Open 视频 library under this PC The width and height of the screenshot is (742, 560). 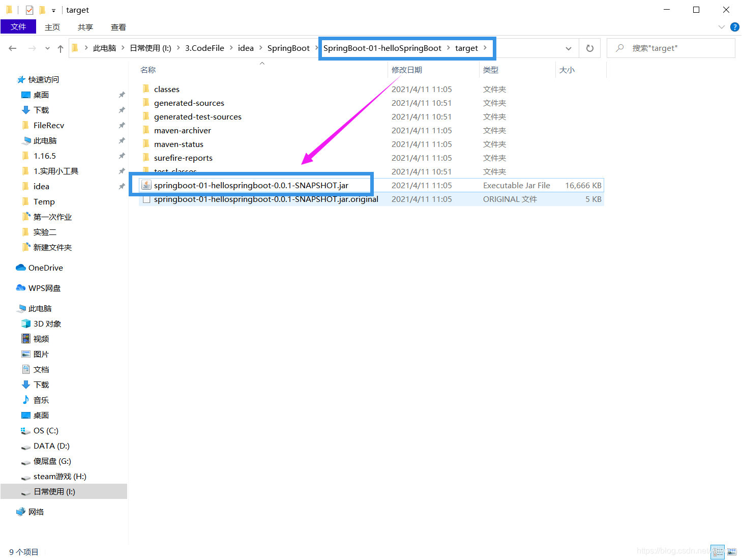(41, 339)
